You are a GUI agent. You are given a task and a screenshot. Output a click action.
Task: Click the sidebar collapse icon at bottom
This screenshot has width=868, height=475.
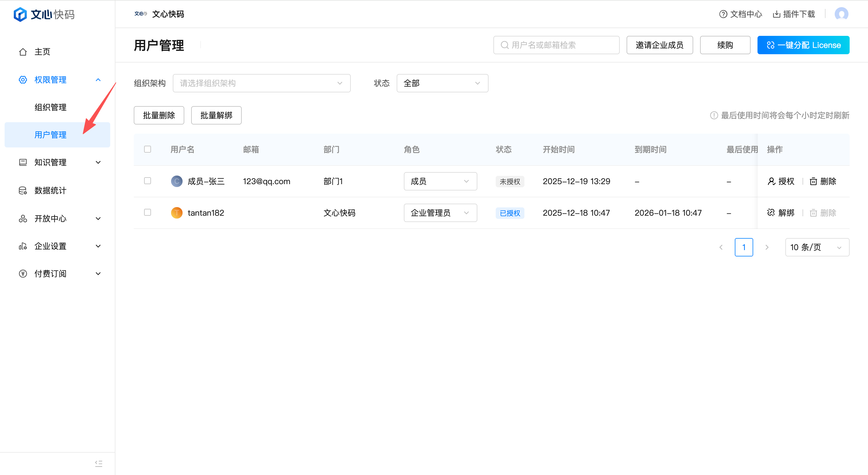[x=98, y=464]
